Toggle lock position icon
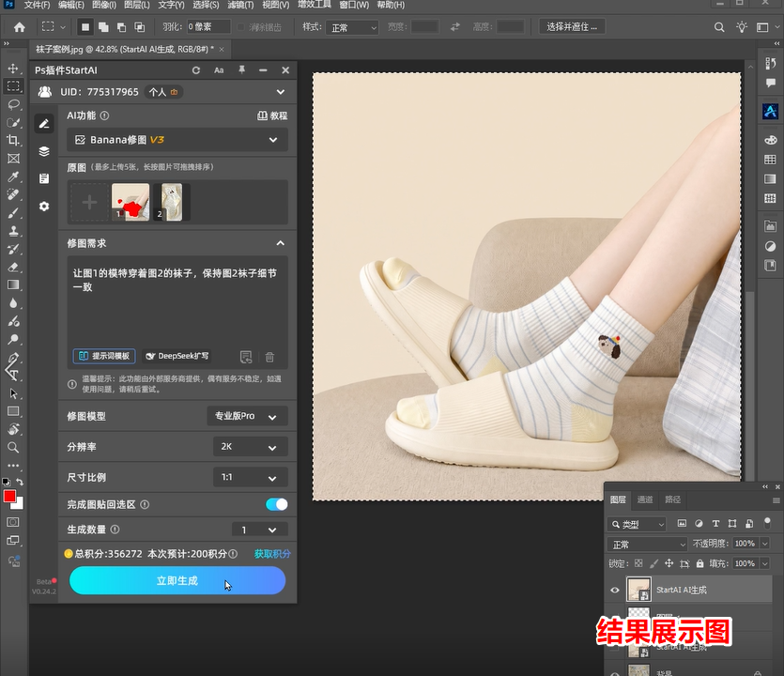The height and width of the screenshot is (676, 784). (x=669, y=563)
